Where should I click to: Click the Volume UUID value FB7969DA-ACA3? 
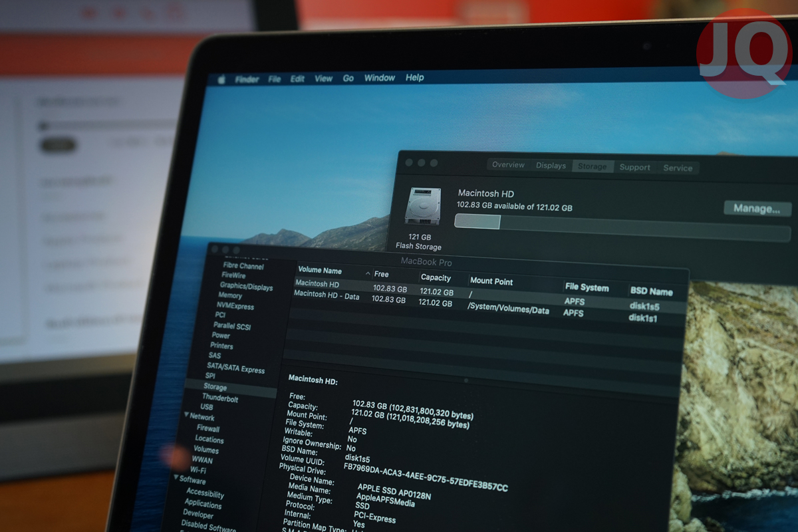[x=426, y=477]
